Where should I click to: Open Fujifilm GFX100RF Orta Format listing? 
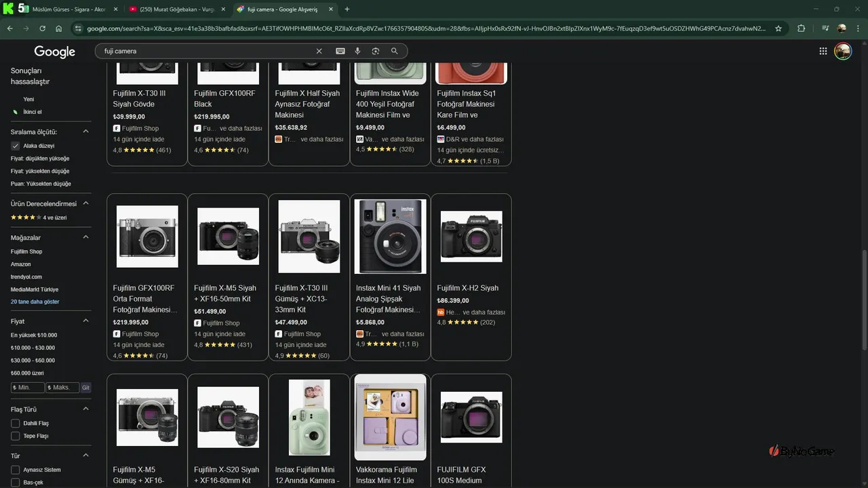click(x=147, y=277)
